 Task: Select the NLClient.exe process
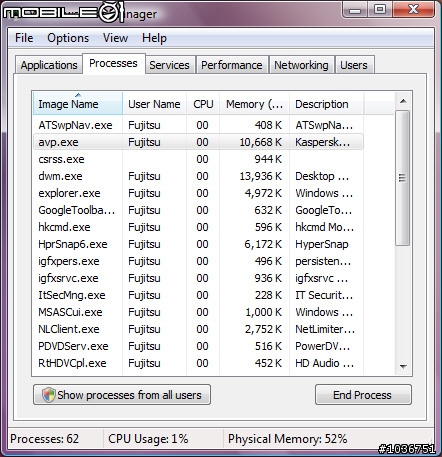(198, 329)
